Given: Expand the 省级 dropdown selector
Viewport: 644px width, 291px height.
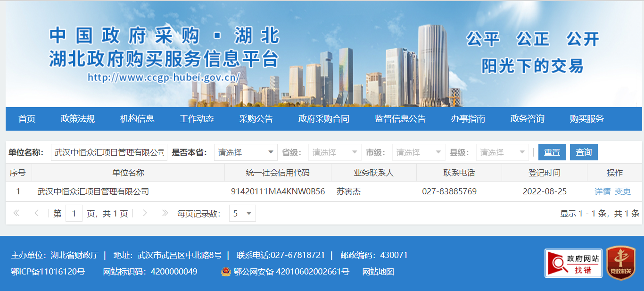Looking at the screenshot, I should click(x=335, y=152).
